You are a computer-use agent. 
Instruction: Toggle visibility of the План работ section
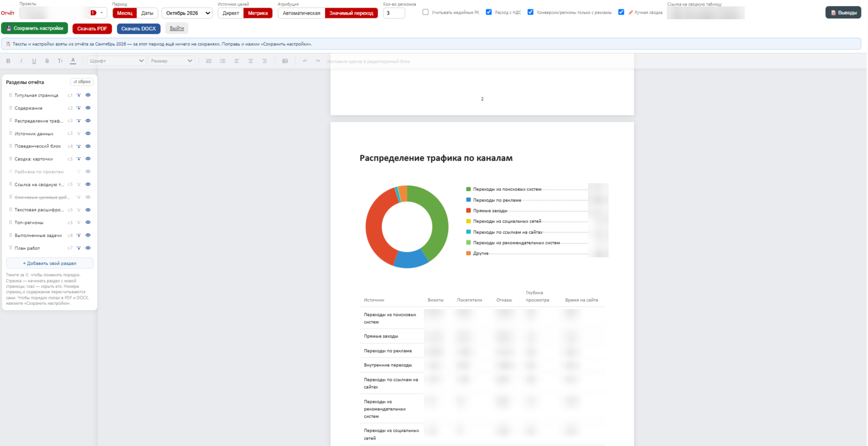[x=88, y=248]
